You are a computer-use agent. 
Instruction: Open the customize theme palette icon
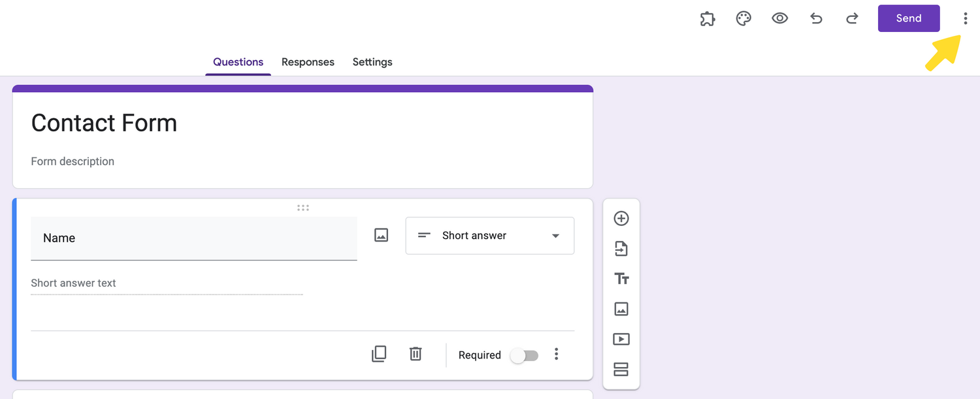tap(743, 18)
